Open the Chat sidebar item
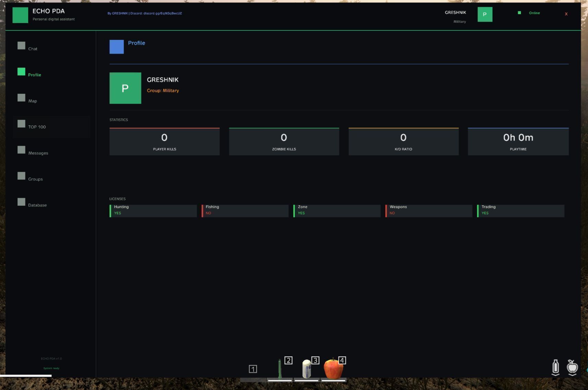This screenshot has width=588, height=390. [x=51, y=49]
